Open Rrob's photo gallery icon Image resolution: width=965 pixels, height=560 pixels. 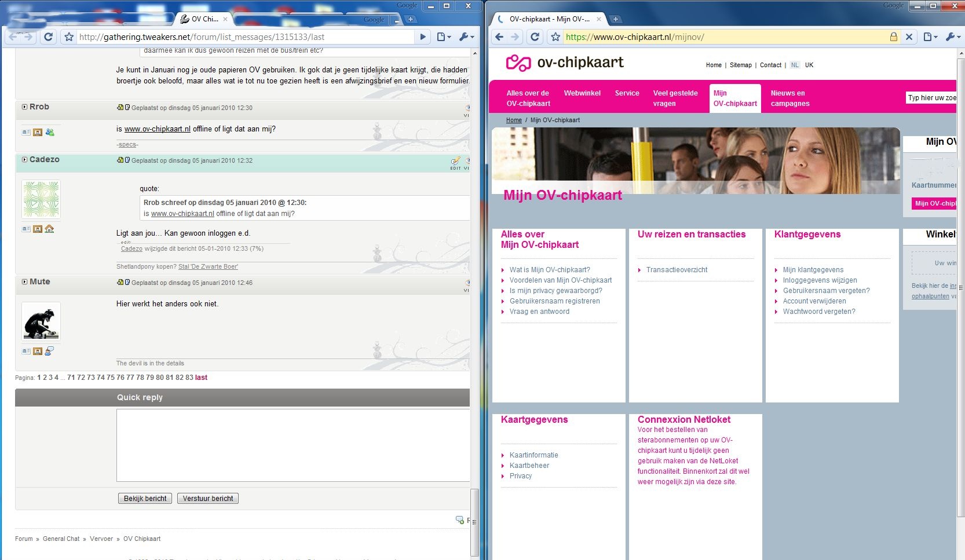tap(38, 132)
